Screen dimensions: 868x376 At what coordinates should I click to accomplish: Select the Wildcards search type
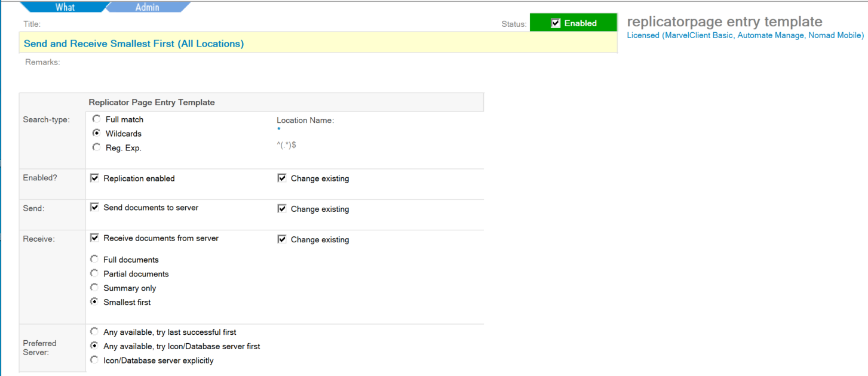point(96,134)
